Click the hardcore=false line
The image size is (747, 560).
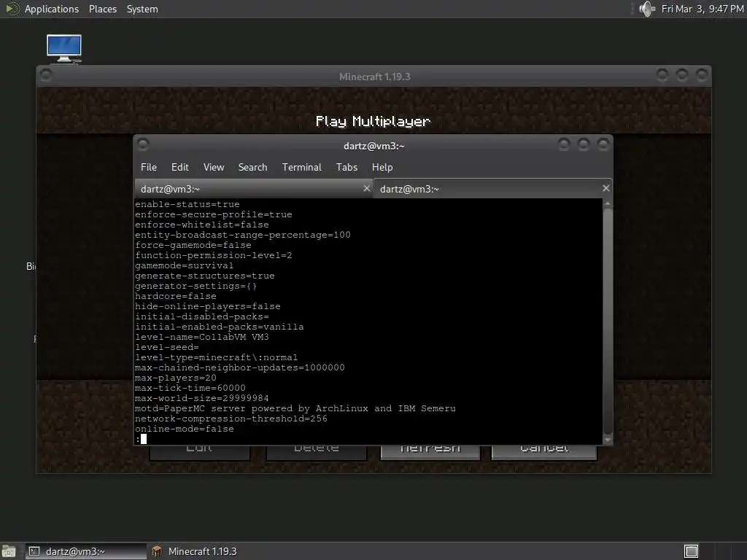(176, 296)
